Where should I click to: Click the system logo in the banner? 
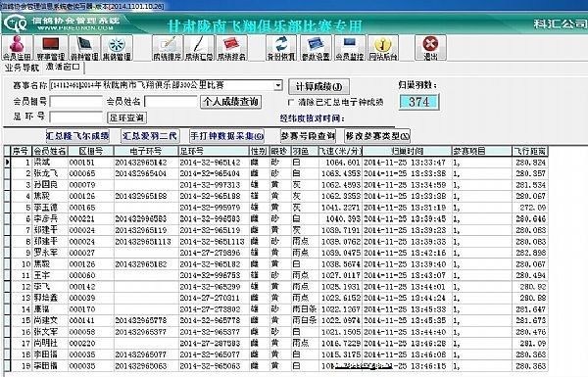pyautogui.click(x=15, y=24)
